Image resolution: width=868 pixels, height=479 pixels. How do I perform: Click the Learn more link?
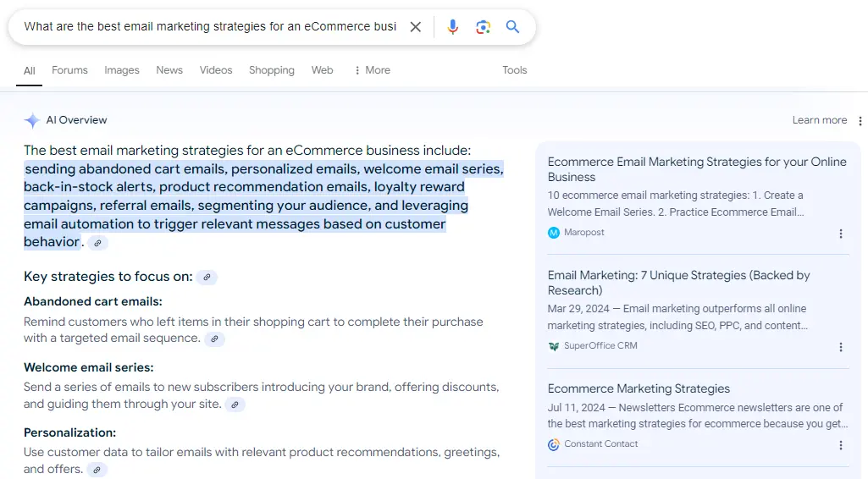[x=819, y=120]
